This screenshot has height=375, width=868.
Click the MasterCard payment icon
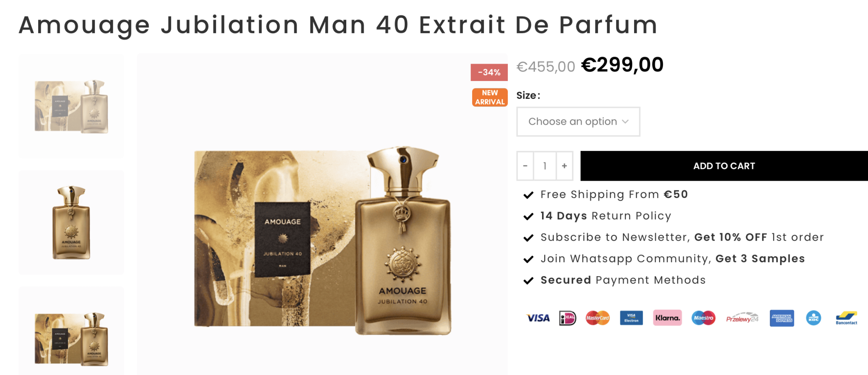tap(598, 318)
